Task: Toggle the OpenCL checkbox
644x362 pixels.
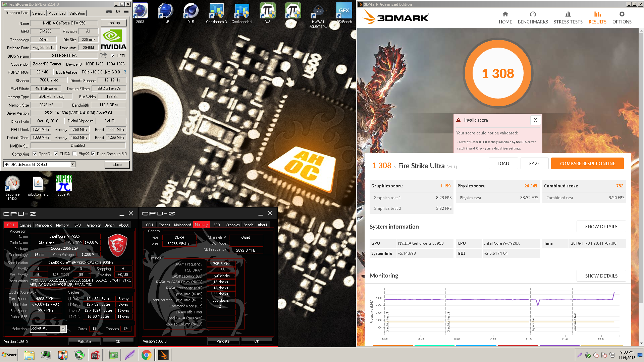Action: tap(35, 154)
